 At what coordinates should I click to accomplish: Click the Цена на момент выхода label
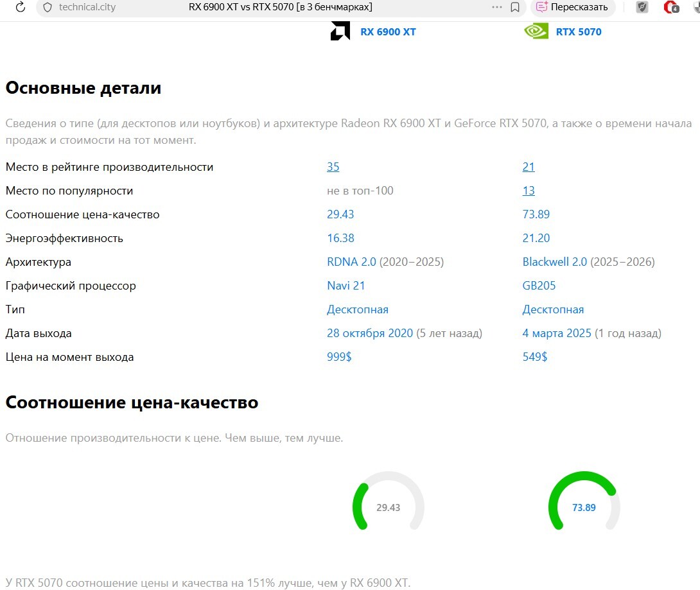pyautogui.click(x=69, y=357)
